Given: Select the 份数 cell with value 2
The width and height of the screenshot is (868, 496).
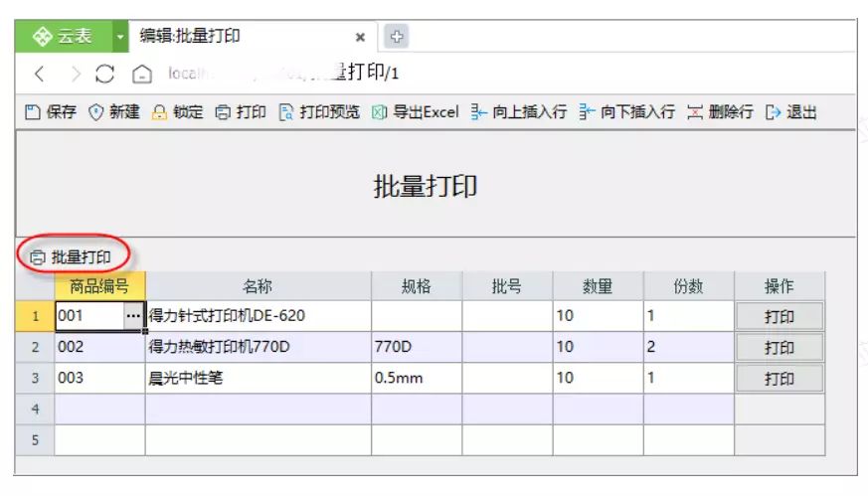Looking at the screenshot, I should click(x=689, y=347).
